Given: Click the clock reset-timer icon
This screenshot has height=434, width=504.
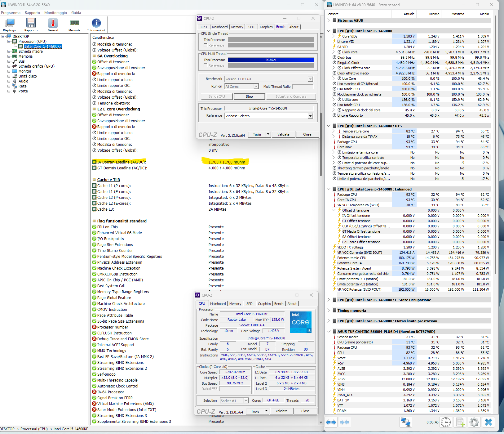Looking at the screenshot, I should tap(446, 422).
